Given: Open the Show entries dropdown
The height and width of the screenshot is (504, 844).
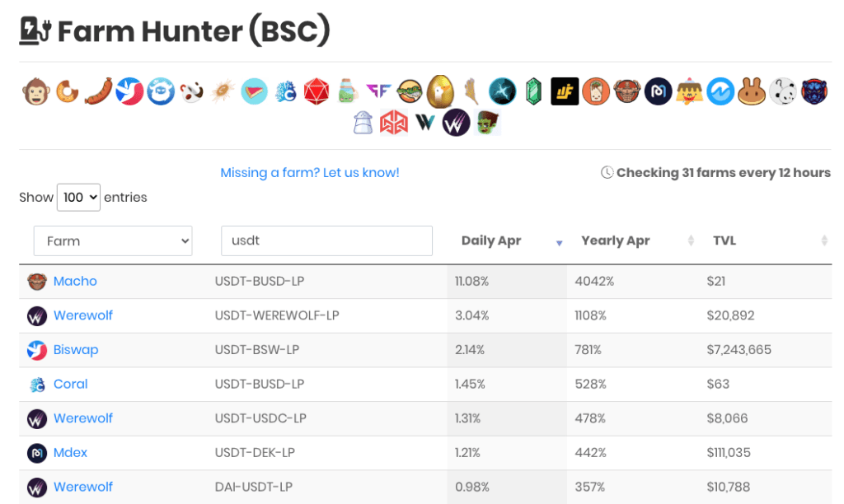Looking at the screenshot, I should tap(78, 198).
